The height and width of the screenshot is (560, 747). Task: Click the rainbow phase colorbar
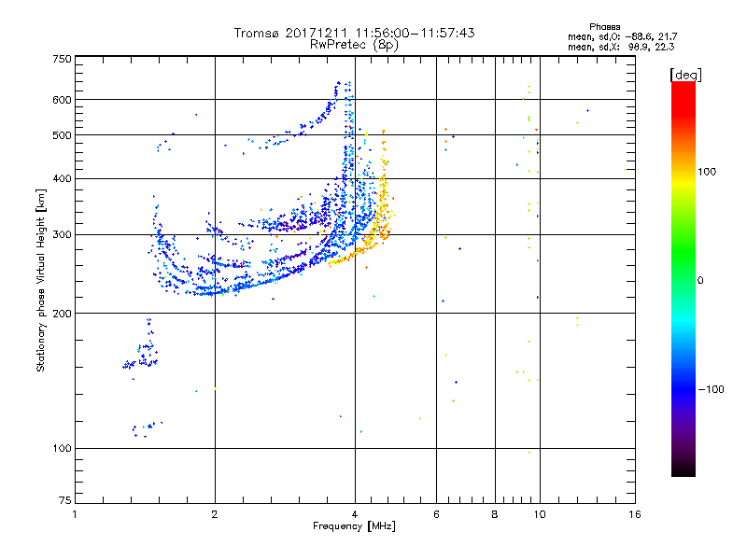[x=684, y=278]
